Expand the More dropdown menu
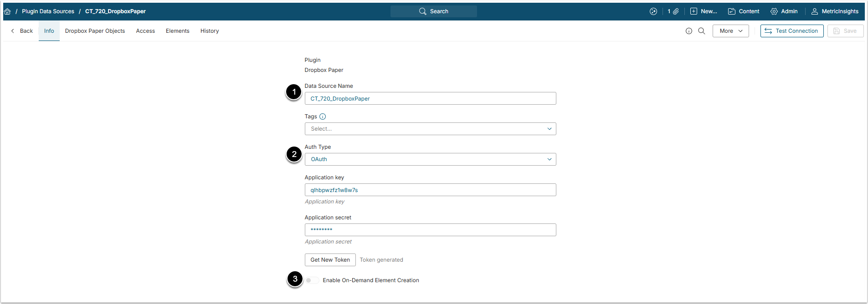Viewport: 868px width, 304px height. (x=730, y=31)
